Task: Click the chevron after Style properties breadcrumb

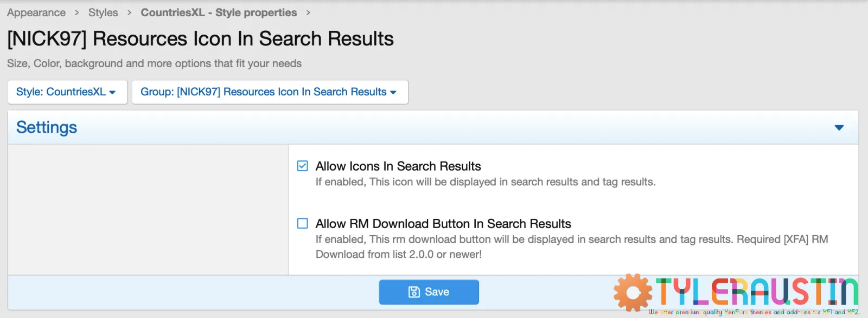Action: pos(308,12)
